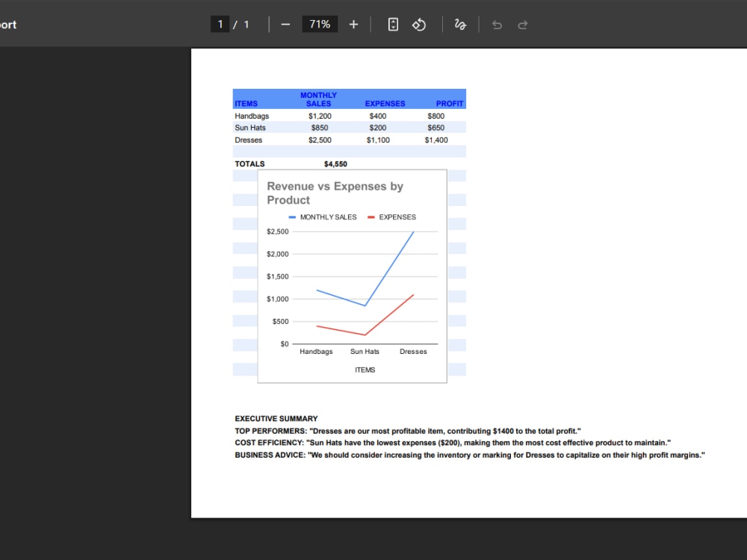
Task: Click the TOP PERFORMERS line
Action: [x=408, y=431]
